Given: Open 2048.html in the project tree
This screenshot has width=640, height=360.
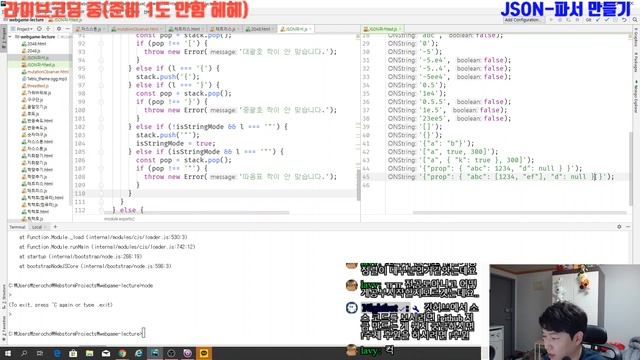Looking at the screenshot, I should point(34,44).
